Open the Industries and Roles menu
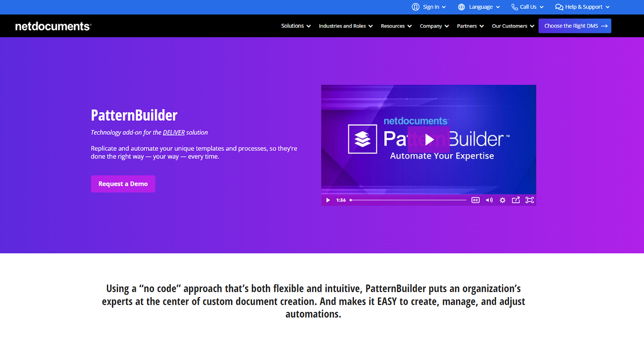Viewport: 644px width, 337px height. [342, 26]
